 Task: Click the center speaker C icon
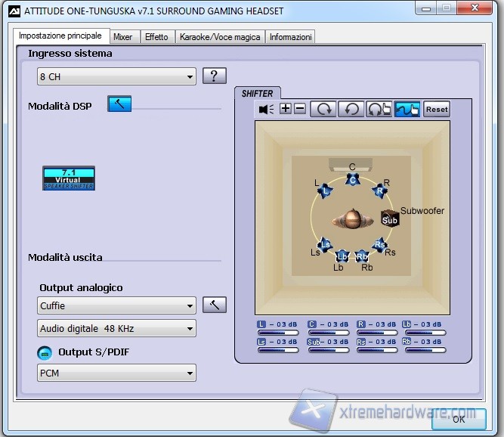coord(352,179)
